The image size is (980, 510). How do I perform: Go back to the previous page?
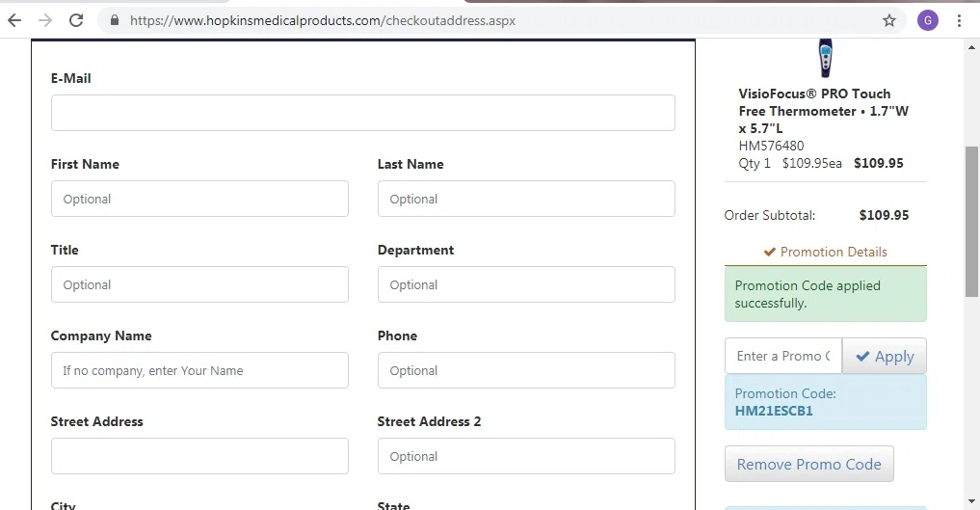point(14,20)
